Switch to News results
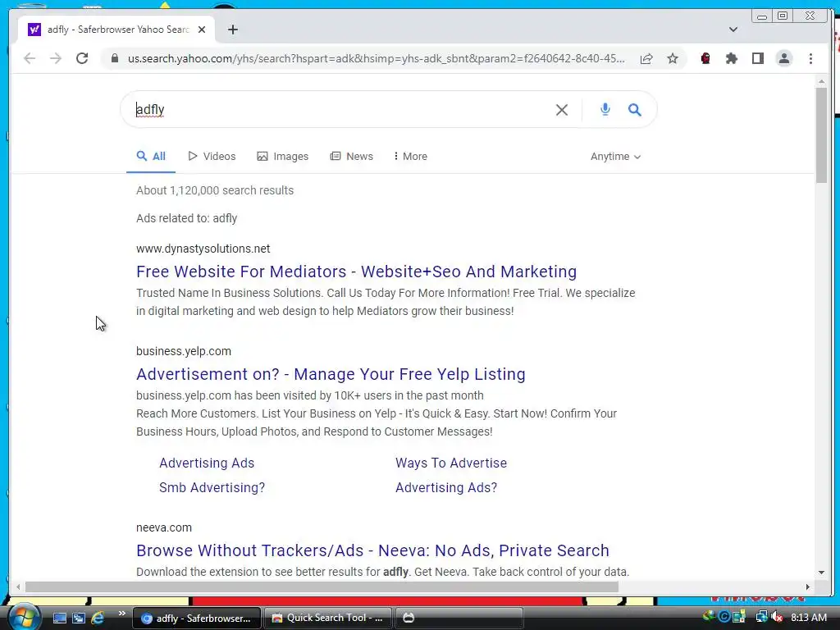This screenshot has width=840, height=630. [351, 157]
